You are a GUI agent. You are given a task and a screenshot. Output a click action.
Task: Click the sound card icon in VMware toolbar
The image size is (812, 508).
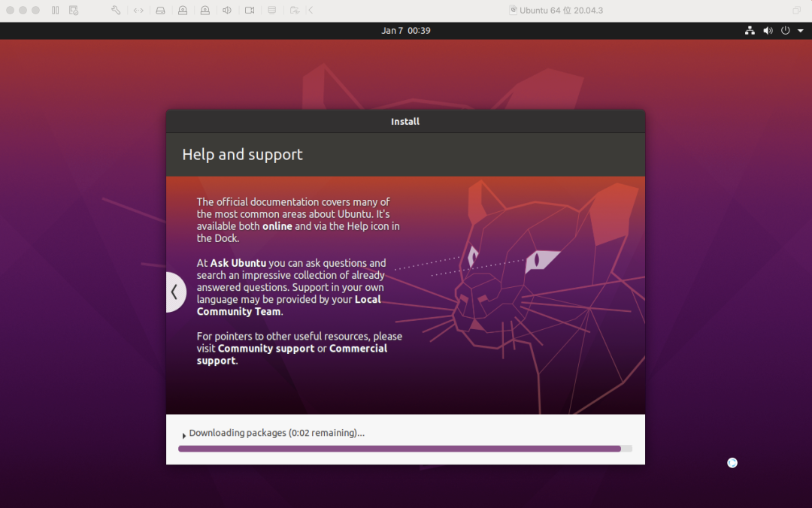[227, 11]
